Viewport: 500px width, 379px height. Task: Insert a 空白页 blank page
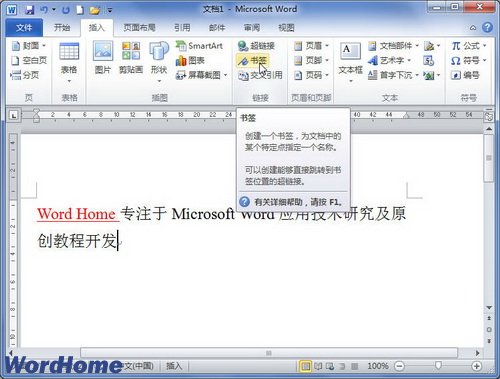pos(29,60)
